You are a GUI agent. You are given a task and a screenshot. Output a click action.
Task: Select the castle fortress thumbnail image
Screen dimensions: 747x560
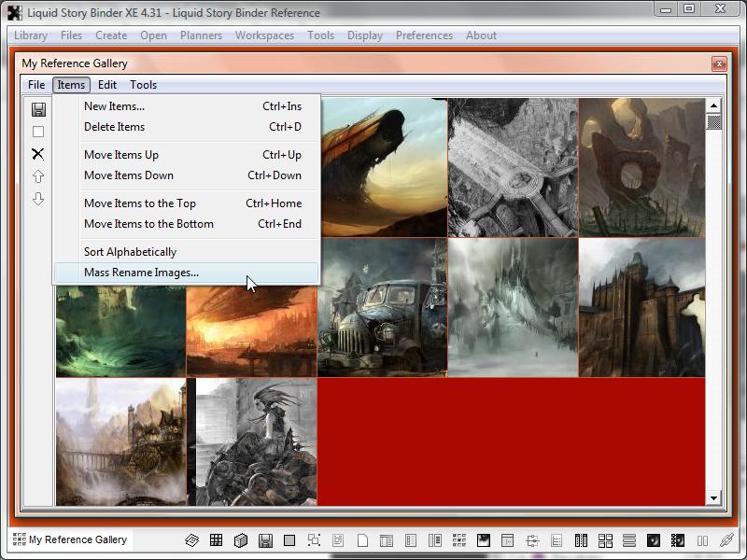(x=641, y=307)
